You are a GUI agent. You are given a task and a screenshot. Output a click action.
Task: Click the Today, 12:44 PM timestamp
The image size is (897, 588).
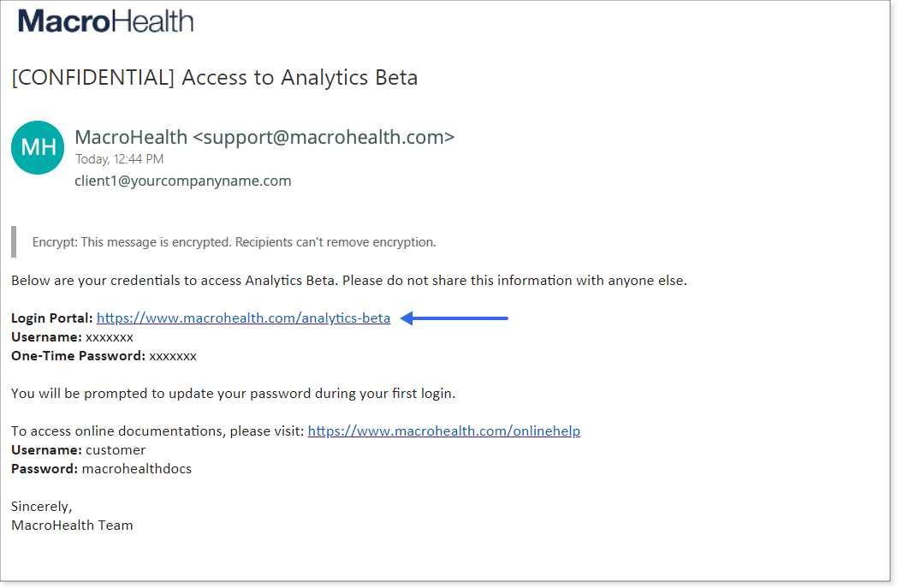tap(120, 159)
